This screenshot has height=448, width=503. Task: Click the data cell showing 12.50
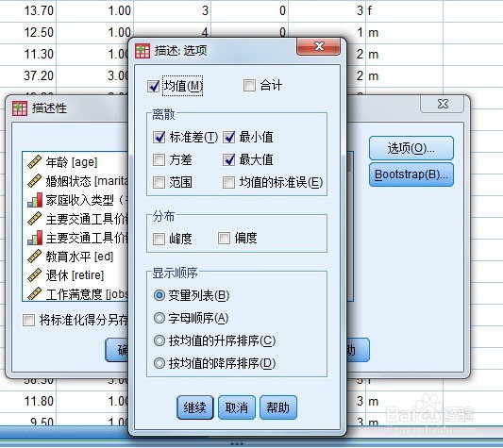28,32
